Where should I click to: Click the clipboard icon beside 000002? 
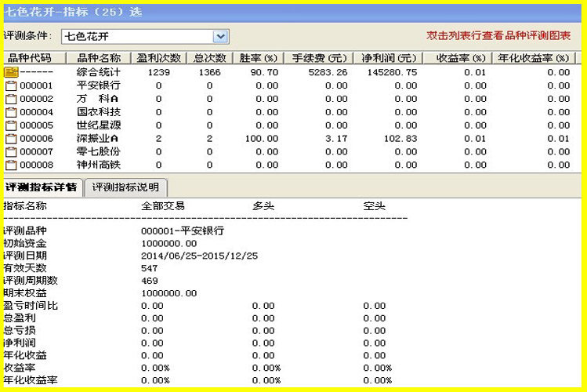(x=11, y=99)
